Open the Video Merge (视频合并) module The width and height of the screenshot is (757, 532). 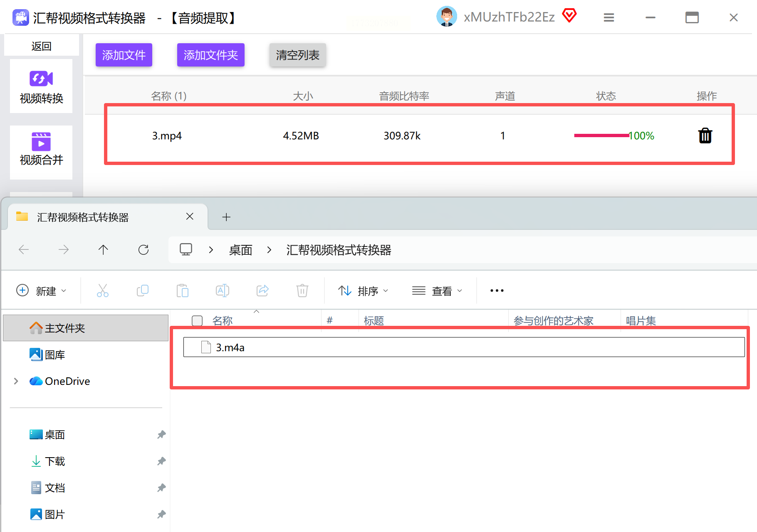(x=41, y=150)
